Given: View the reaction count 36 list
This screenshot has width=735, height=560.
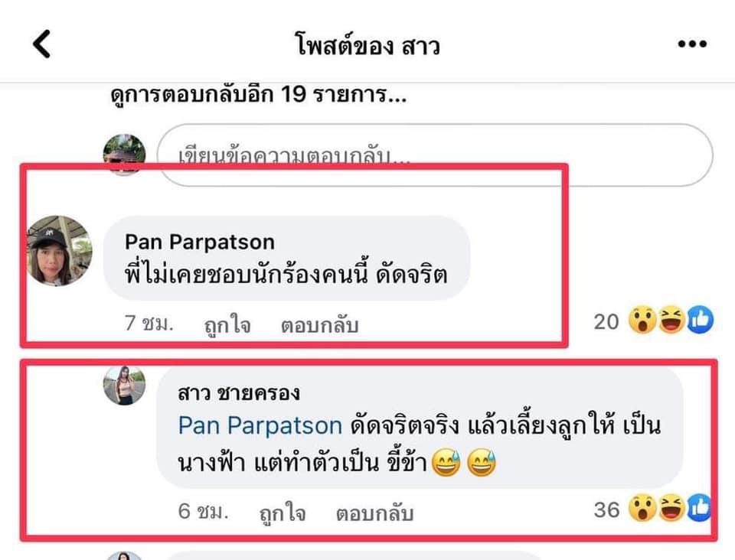Looking at the screenshot, I should [x=606, y=510].
